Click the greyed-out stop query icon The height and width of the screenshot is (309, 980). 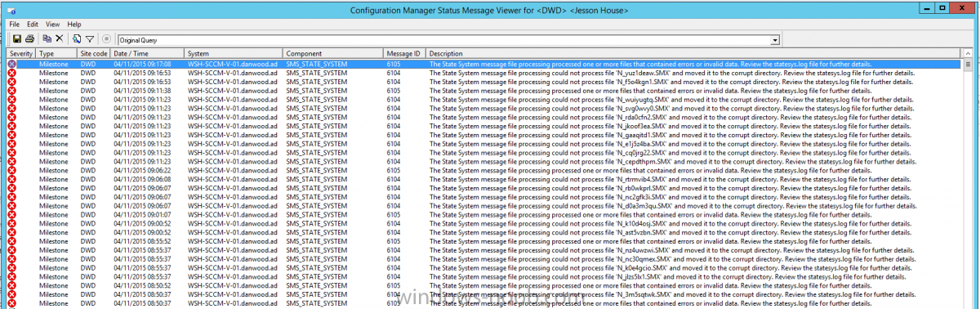pyautogui.click(x=107, y=38)
